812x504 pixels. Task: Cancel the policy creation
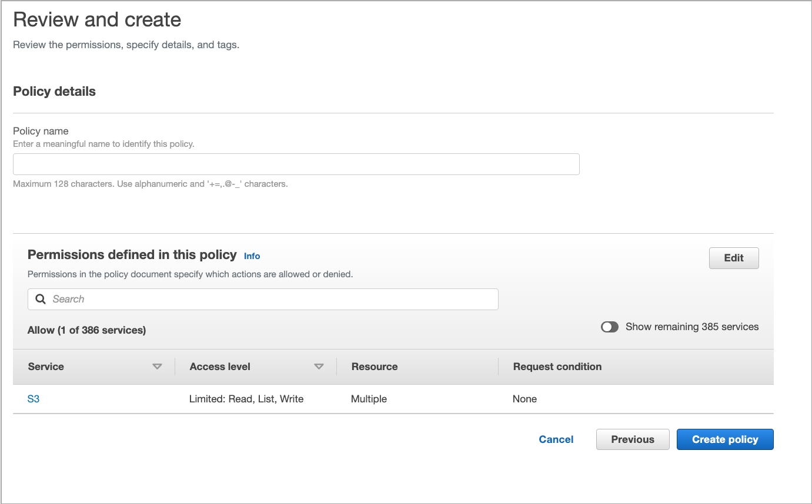click(x=556, y=439)
